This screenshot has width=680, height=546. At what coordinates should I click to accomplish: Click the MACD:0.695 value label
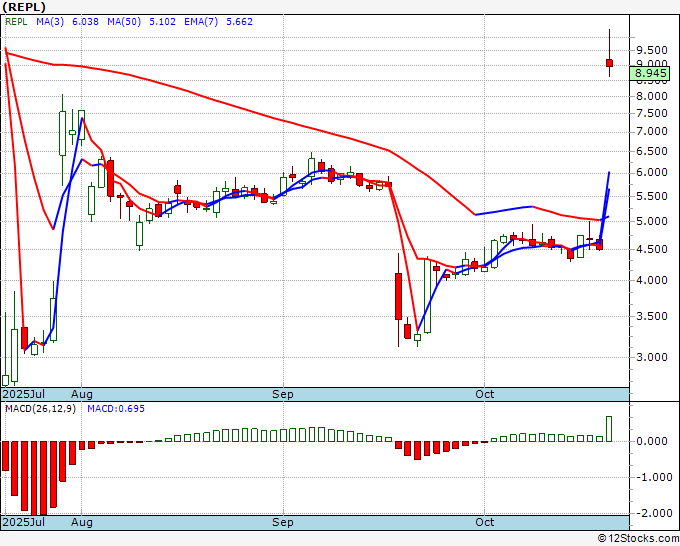[116, 409]
